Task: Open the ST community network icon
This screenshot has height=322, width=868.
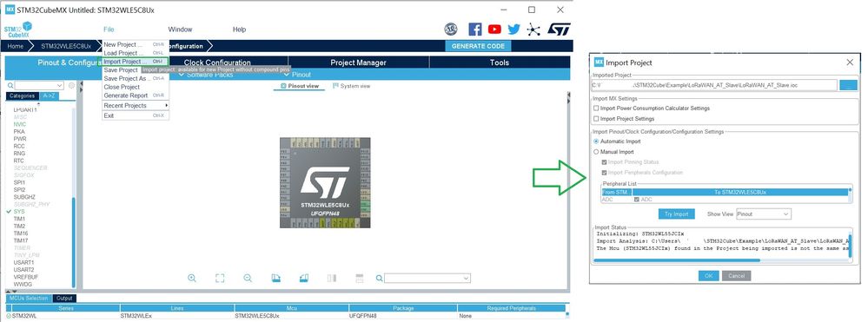Action: (x=533, y=30)
